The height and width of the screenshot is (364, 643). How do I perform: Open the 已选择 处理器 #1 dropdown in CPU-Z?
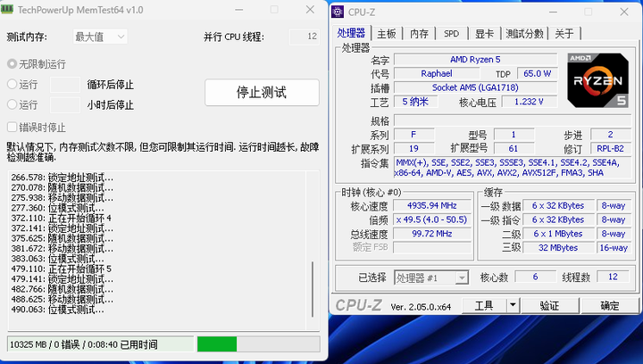coord(431,277)
